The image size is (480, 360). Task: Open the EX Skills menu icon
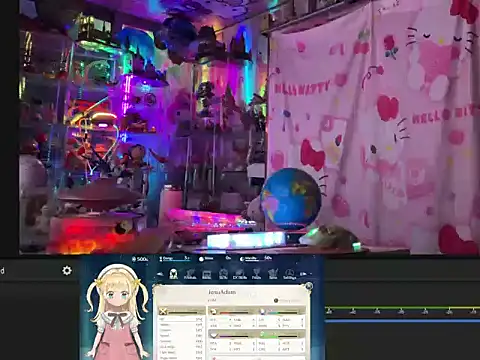coord(240,274)
